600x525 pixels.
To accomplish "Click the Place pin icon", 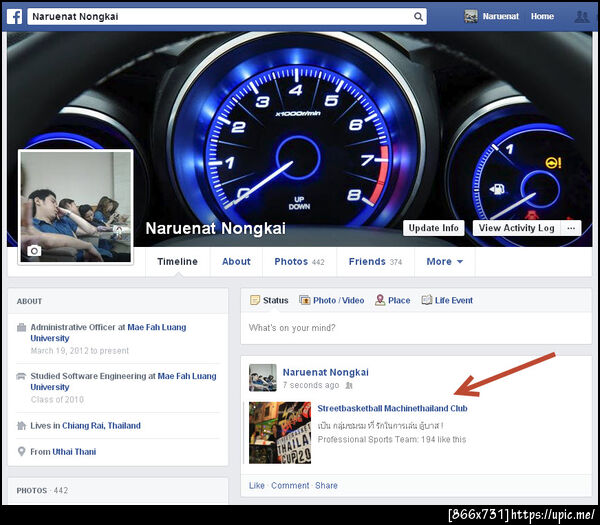I will tap(380, 300).
